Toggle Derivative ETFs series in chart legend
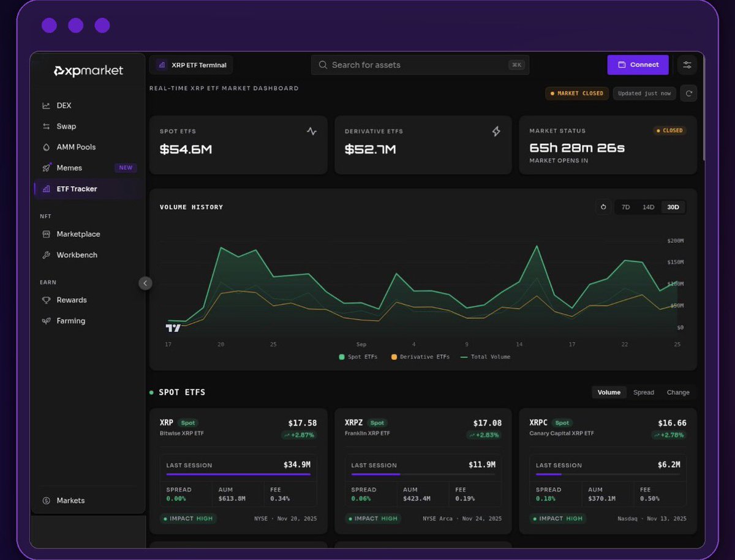Screen dimensions: 735x560 pyautogui.click(x=420, y=357)
